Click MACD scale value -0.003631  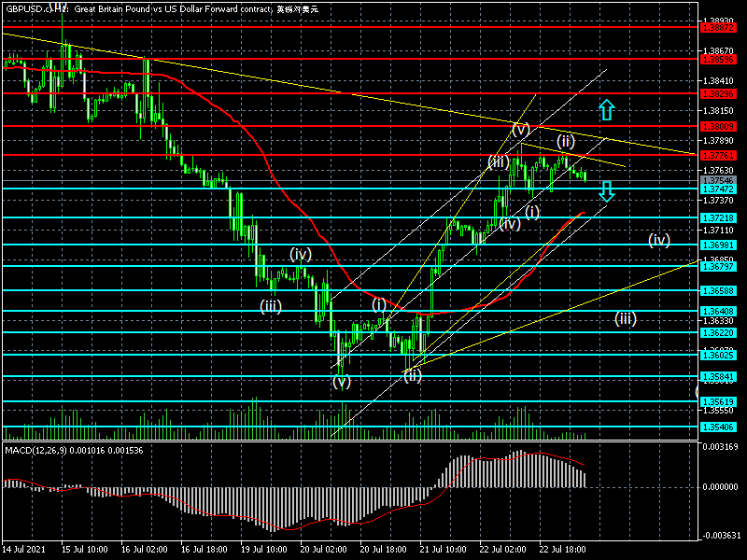719,535
